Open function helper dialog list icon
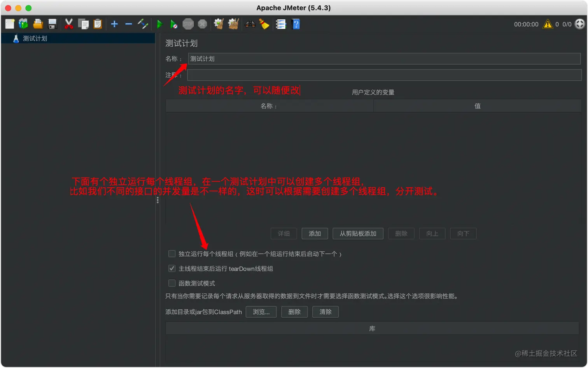The image size is (588, 368). pos(281,24)
